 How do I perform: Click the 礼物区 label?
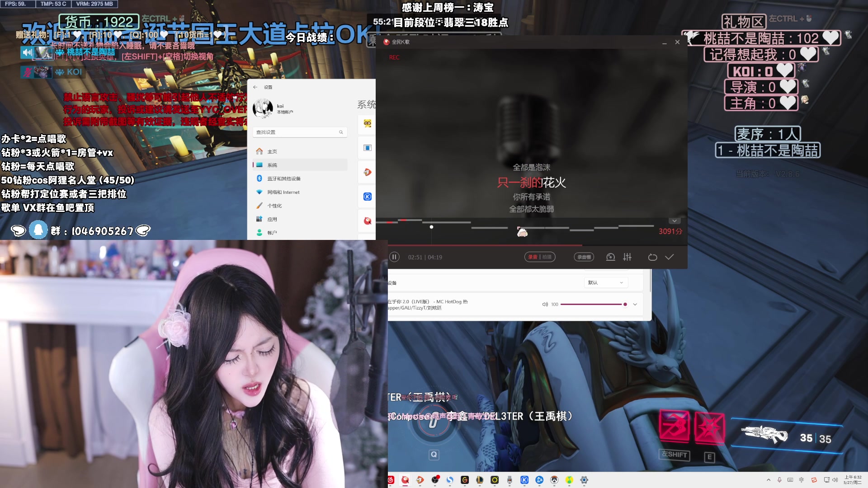744,21
